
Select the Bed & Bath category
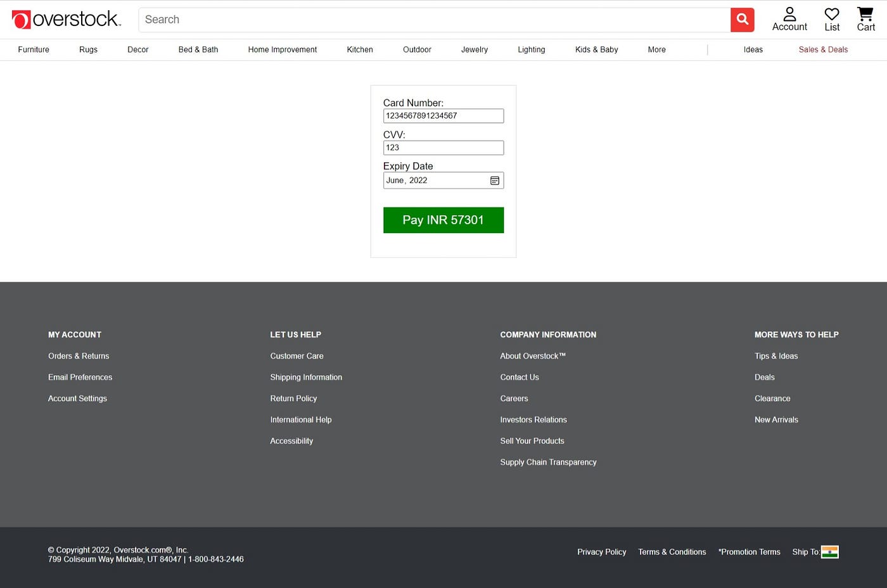(198, 49)
